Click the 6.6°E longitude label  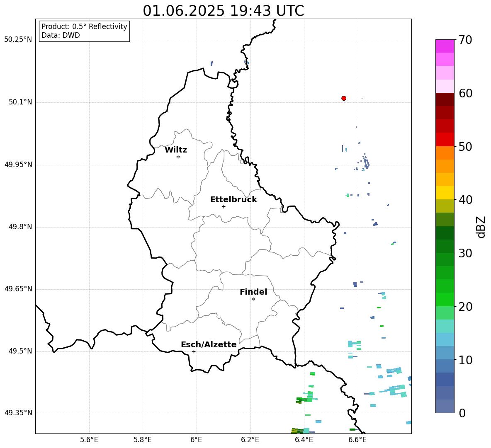point(357,440)
